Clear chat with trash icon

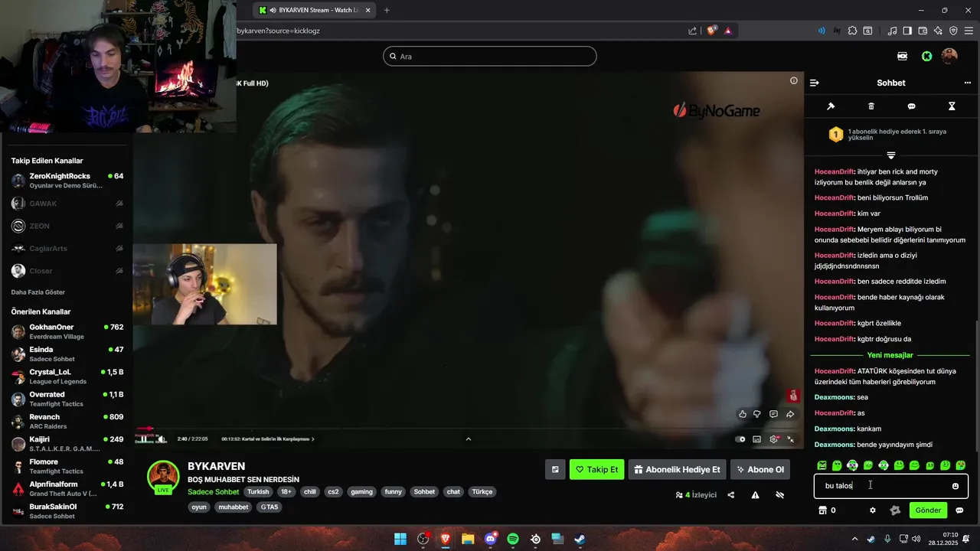pyautogui.click(x=871, y=106)
